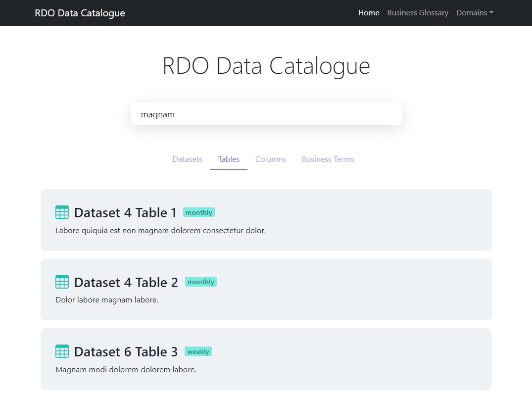
Task: Click the search field containing magnam
Action: point(266,114)
